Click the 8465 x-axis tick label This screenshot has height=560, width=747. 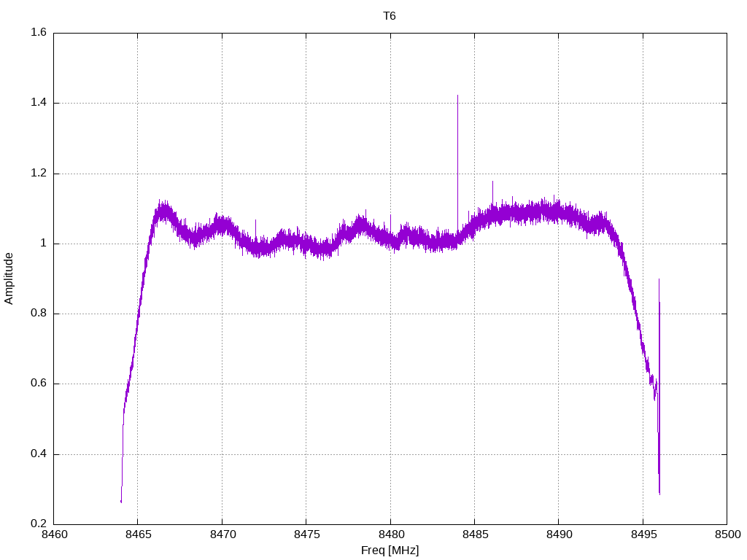(x=138, y=534)
